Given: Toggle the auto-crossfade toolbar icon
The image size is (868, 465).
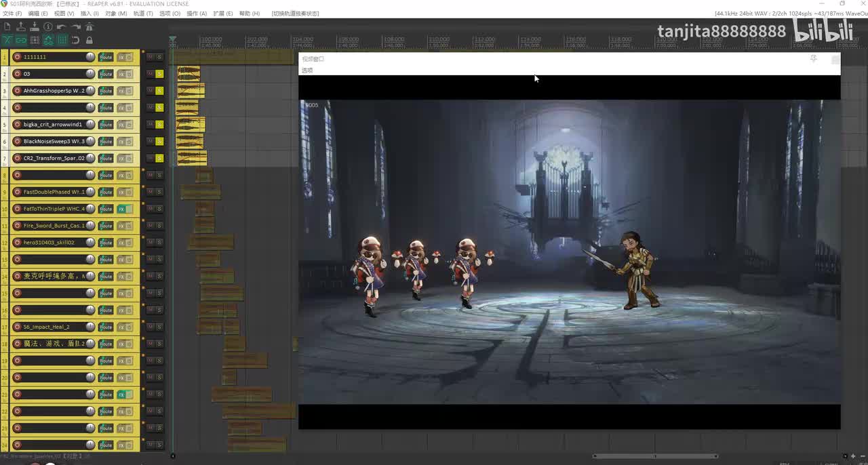Looking at the screenshot, I should pos(7,40).
